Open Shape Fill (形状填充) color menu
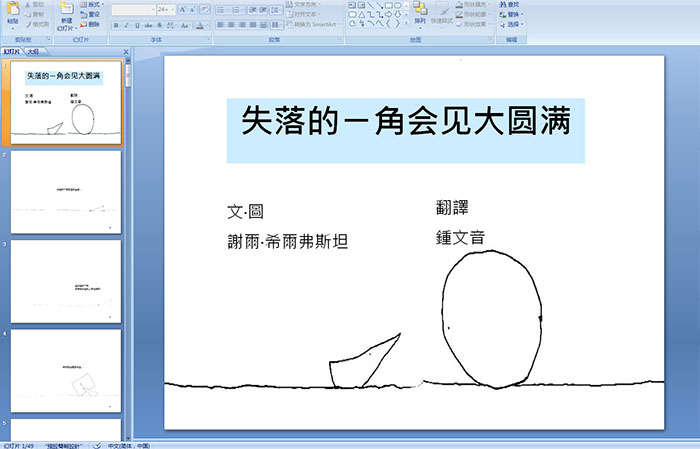Viewport: 700px width, 449px height. [x=473, y=4]
